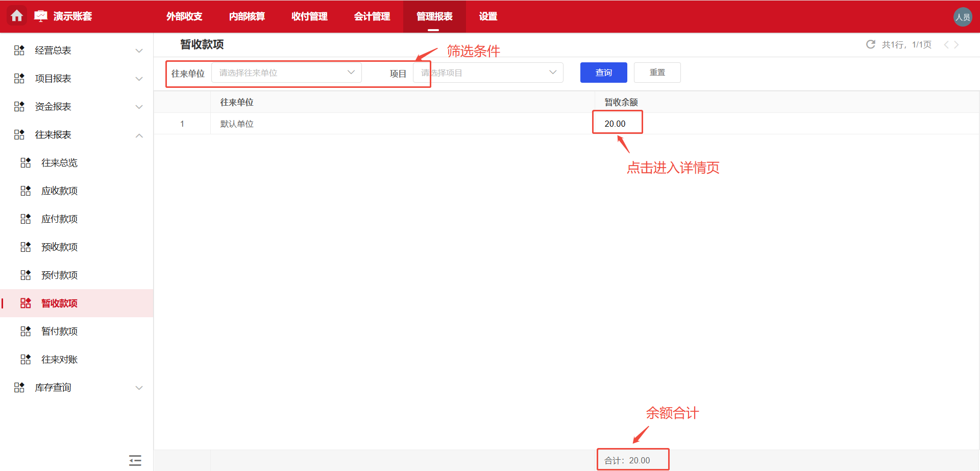This screenshot has height=471, width=980.
Task: Click the 演示账套 chart-board account icon
Action: coord(41,16)
